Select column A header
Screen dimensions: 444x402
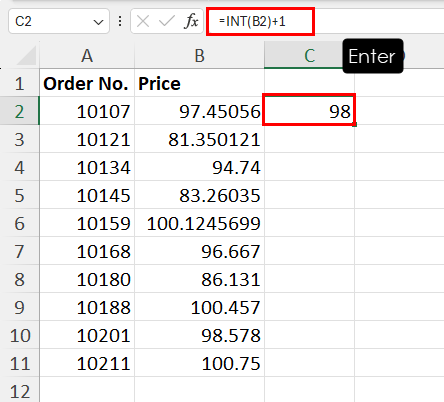pos(87,55)
